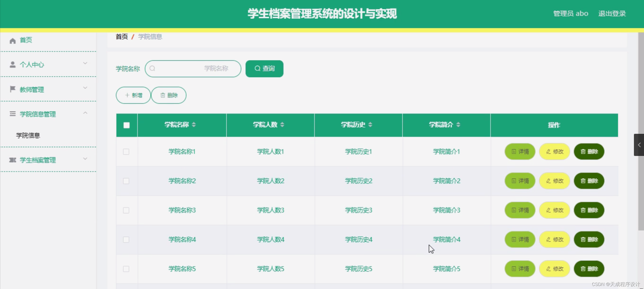This screenshot has height=289, width=644.
Task: Click the sort arrows on 学院名称 column
Action: [194, 125]
